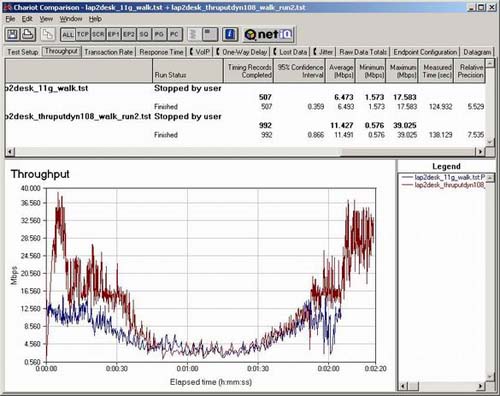
Task: Click the Average (Mbps) column header
Action: pos(341,71)
